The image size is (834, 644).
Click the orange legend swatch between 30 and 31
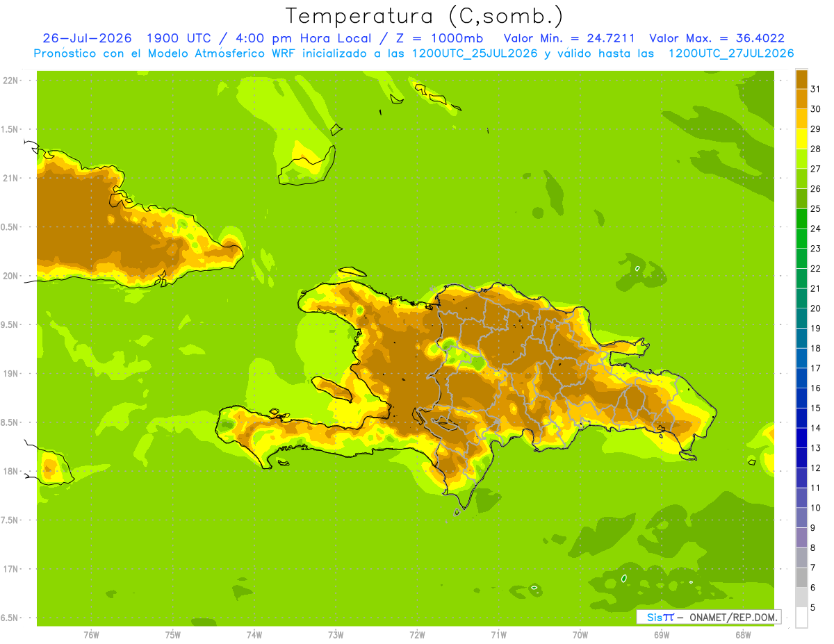(801, 99)
